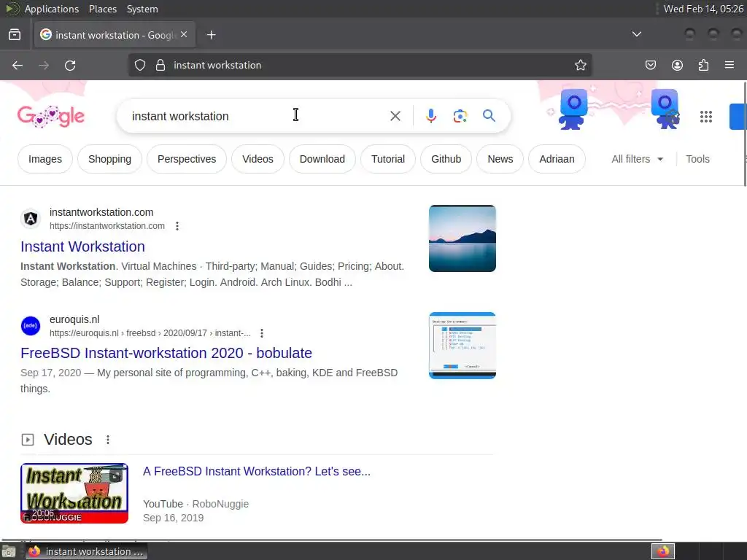Bookmark this page with the star icon
The height and width of the screenshot is (560, 747).
coord(580,65)
